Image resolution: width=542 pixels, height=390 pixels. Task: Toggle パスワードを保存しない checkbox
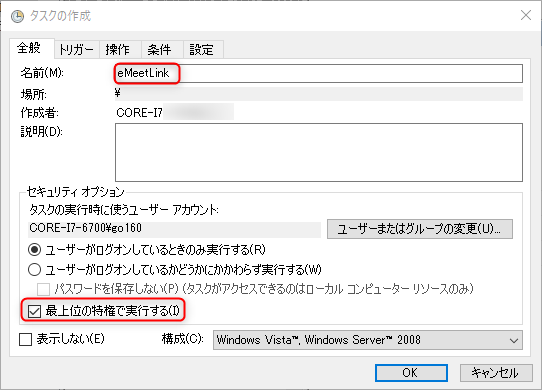[x=43, y=289]
